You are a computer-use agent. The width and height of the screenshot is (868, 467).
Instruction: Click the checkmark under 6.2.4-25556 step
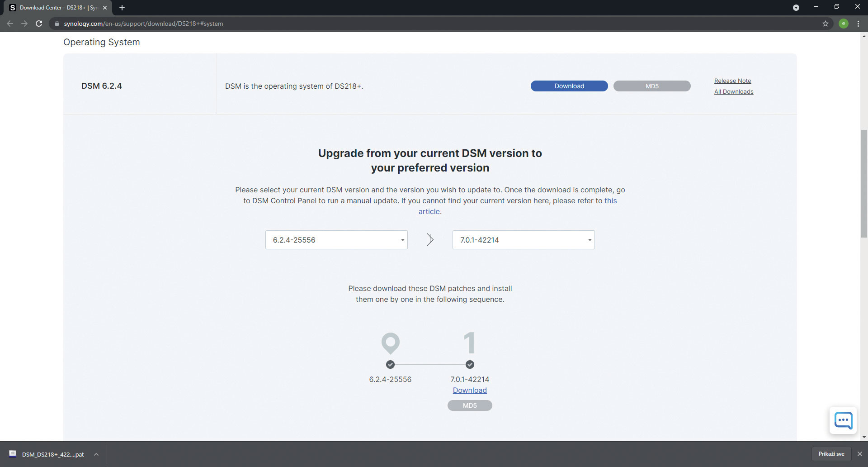390,364
